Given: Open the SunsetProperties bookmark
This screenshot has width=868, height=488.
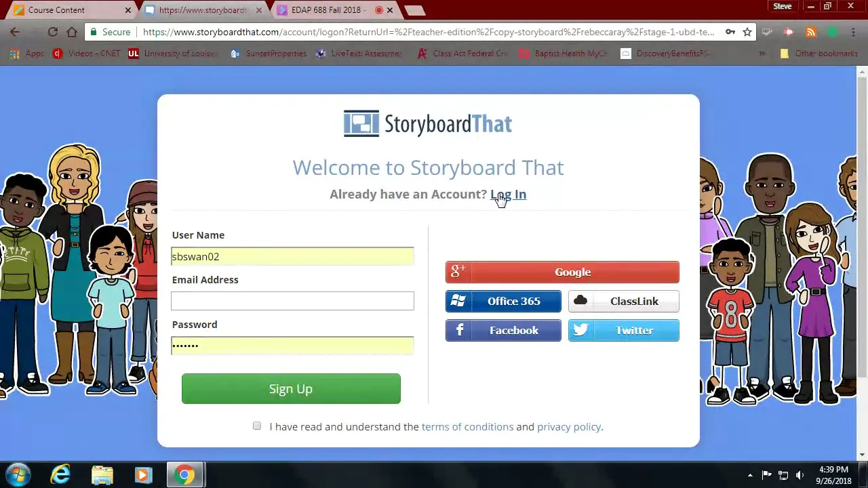Looking at the screenshot, I should tap(269, 54).
